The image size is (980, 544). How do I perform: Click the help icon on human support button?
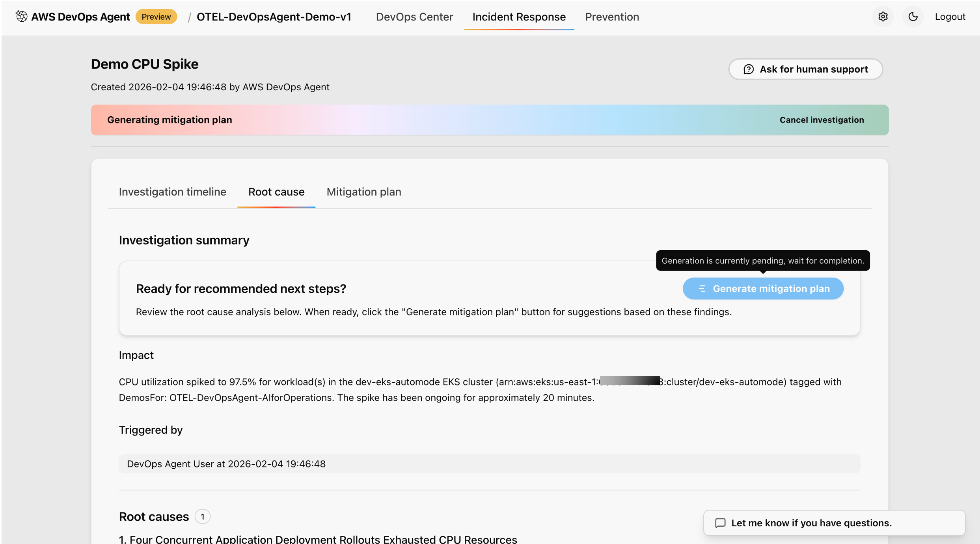(748, 69)
